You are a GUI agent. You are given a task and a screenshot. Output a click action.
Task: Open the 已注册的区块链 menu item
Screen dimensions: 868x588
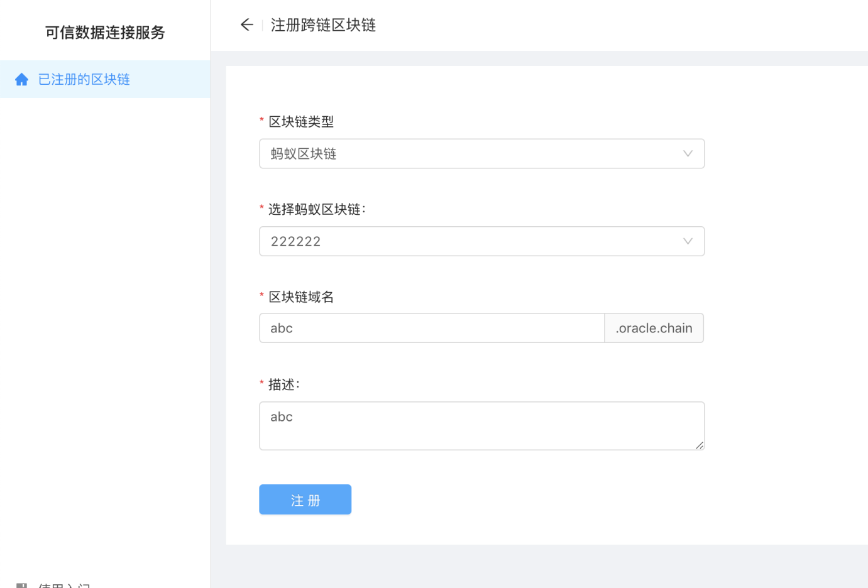click(105, 79)
